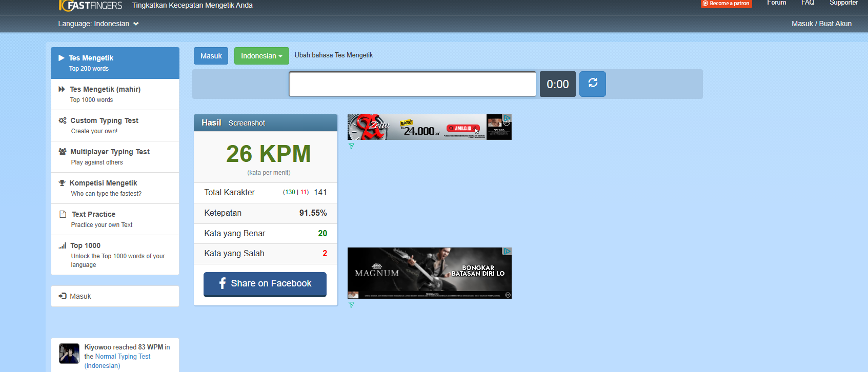This screenshot has width=868, height=372.
Task: Click the Zetta 24.000 banner ad
Action: (430, 127)
